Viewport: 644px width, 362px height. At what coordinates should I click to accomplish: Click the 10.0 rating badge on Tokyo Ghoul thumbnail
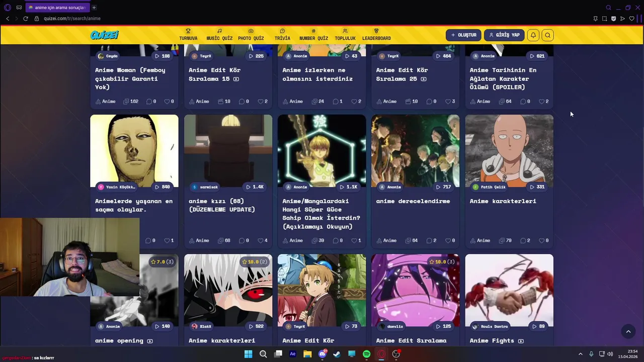(x=254, y=262)
